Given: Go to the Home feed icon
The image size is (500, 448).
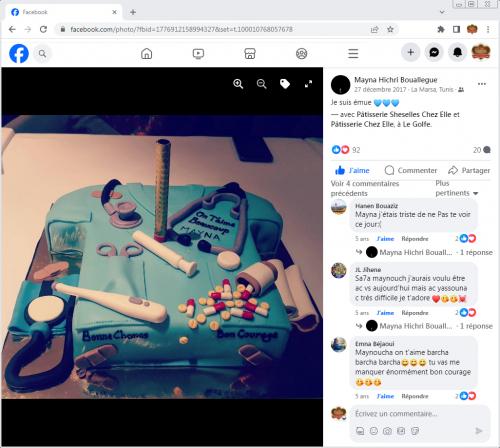Looking at the screenshot, I should click(x=146, y=53).
